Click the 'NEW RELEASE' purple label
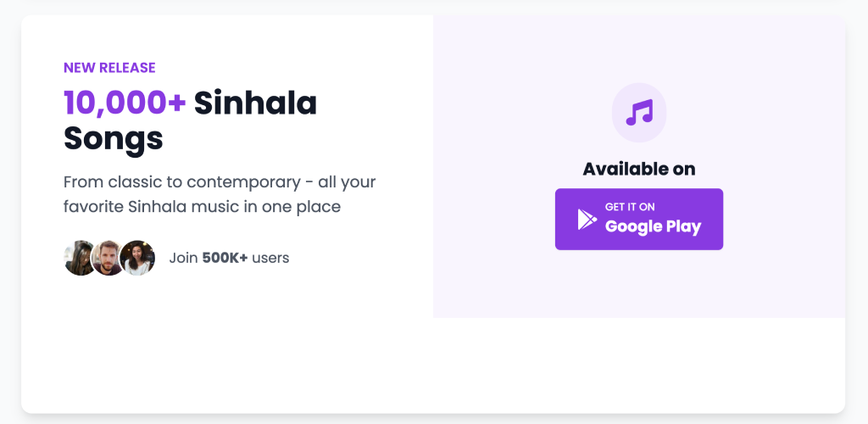 (109, 68)
